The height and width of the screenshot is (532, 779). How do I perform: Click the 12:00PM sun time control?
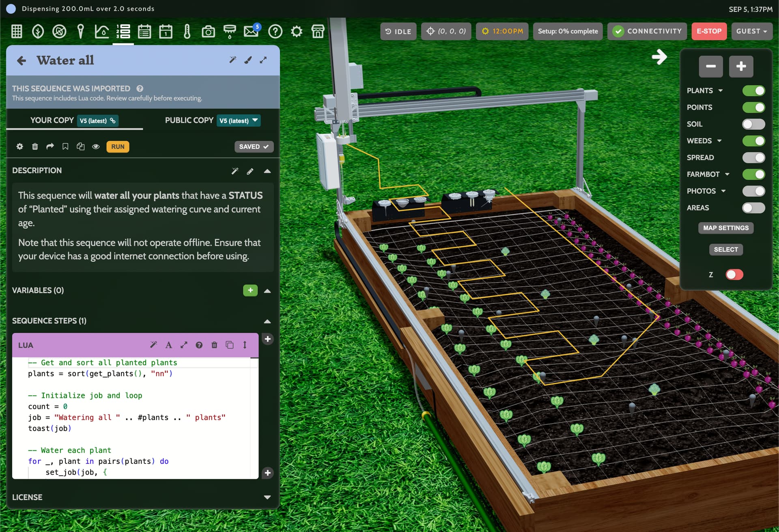[502, 31]
